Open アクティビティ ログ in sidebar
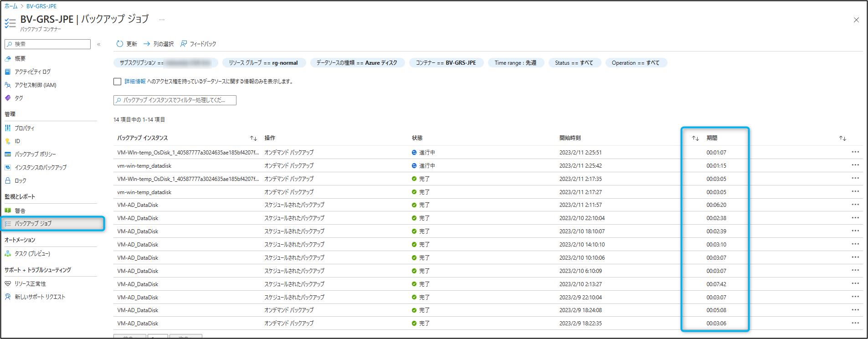Screen dimensions: 868x339 [x=32, y=72]
